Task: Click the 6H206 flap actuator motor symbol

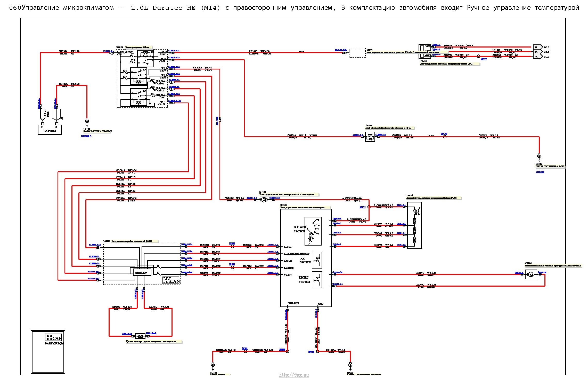Action: click(531, 274)
